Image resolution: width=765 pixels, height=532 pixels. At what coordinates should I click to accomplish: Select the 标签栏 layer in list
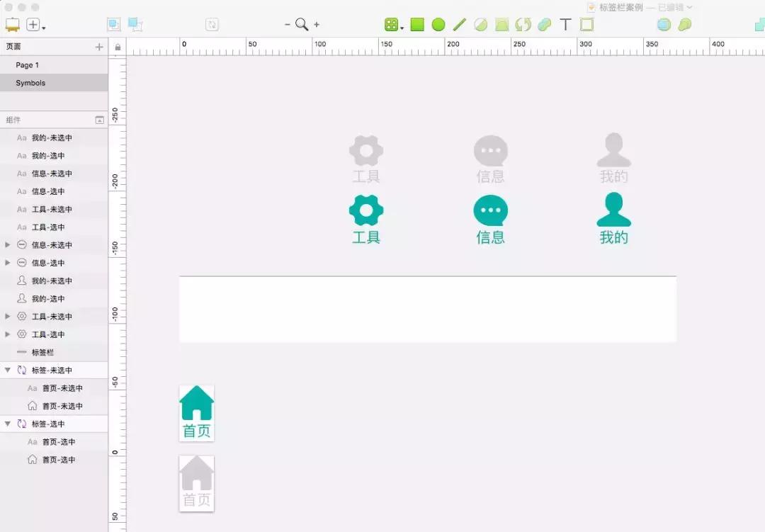(42, 352)
